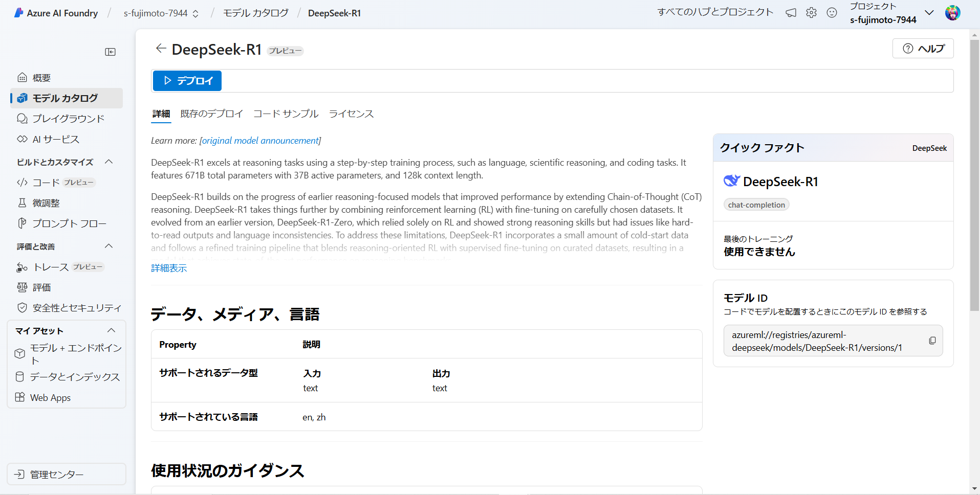Image resolution: width=980 pixels, height=495 pixels.
Task: Open データとインデックス in sidebar
Action: [67, 377]
